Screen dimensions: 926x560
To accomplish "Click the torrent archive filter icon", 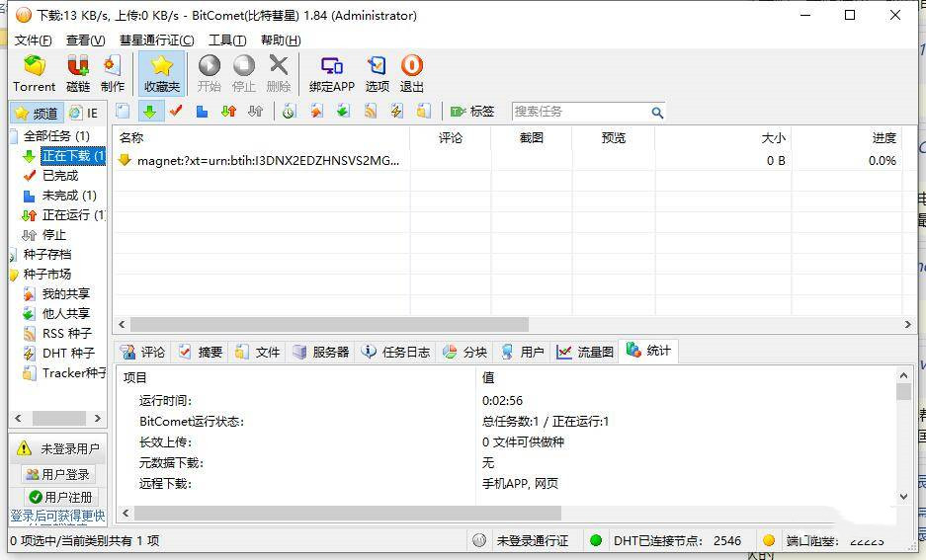I will (289, 111).
